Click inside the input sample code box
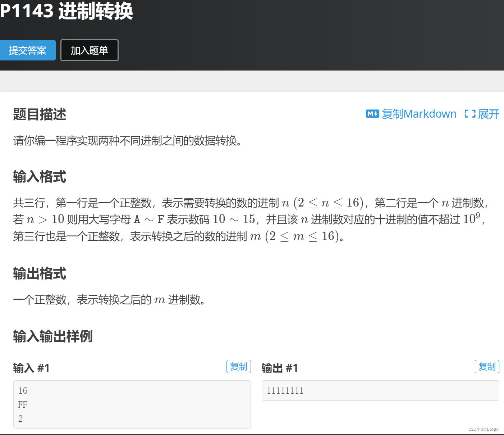The image size is (504, 435). [132, 404]
